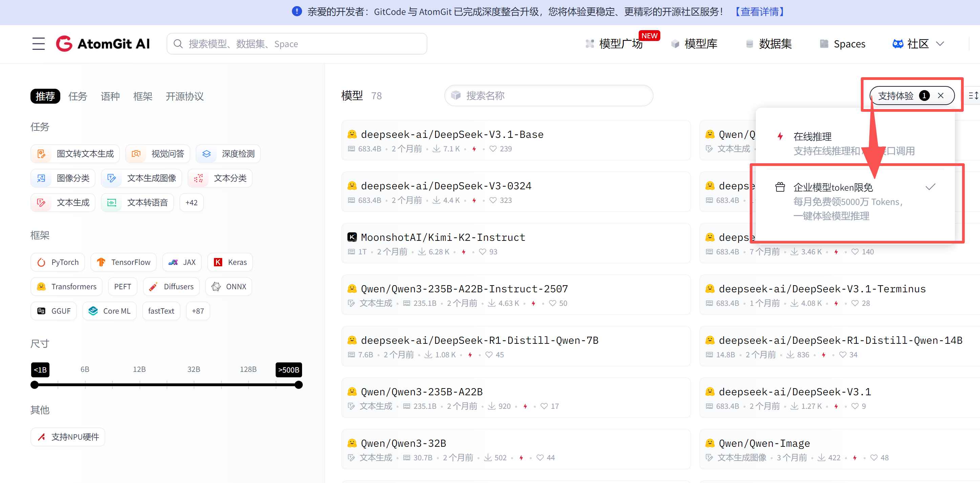Select the 在线推理 option

pos(813,136)
